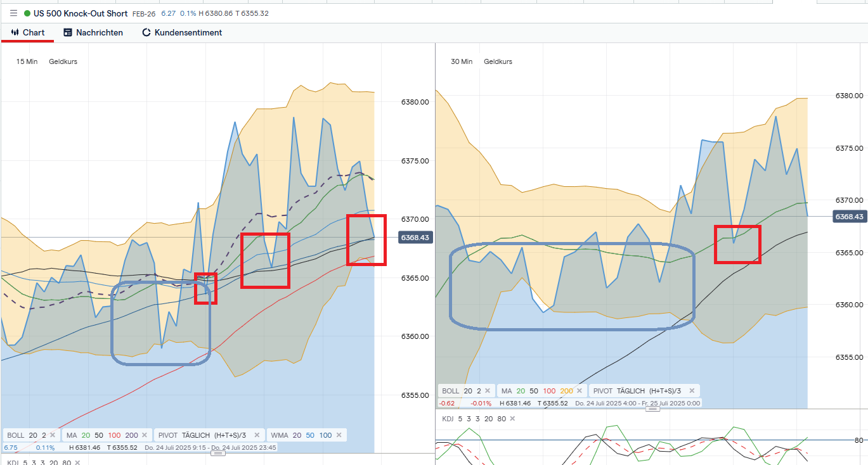Click the H 6380.86 header value
This screenshot has width=868, height=465.
coord(216,13)
